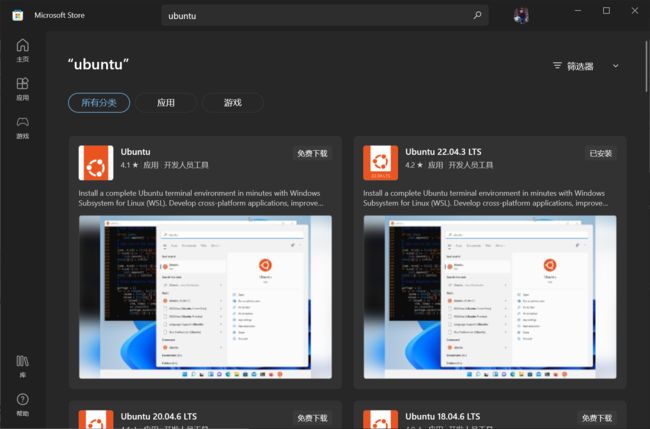
Task: Click the "ubuntu" results heading
Action: click(x=98, y=64)
